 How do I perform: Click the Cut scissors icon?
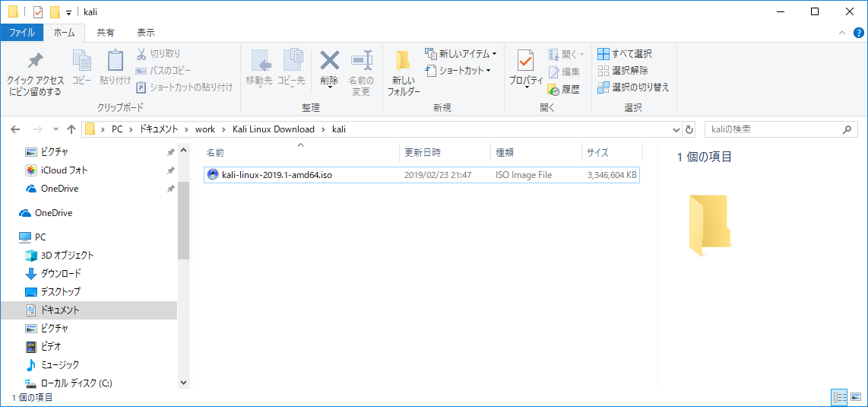(x=141, y=54)
